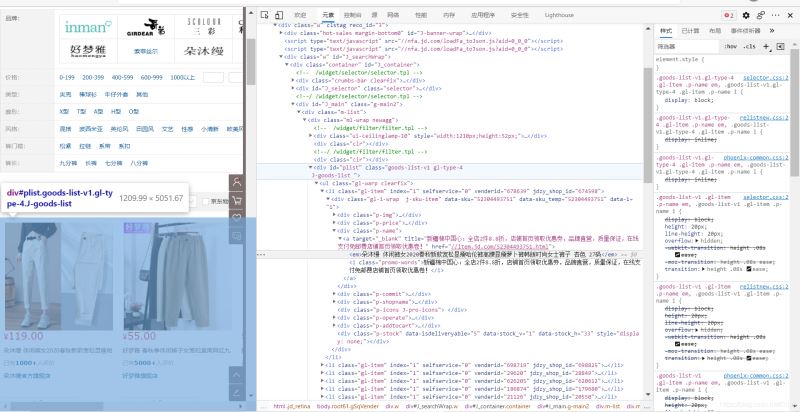Open the red error count badge

(729, 15)
